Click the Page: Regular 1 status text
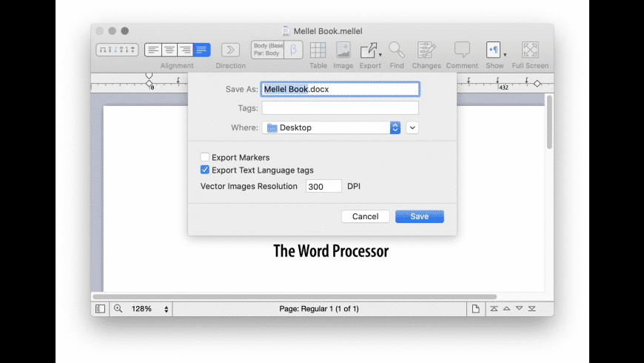Image resolution: width=644 pixels, height=363 pixels. point(319,309)
